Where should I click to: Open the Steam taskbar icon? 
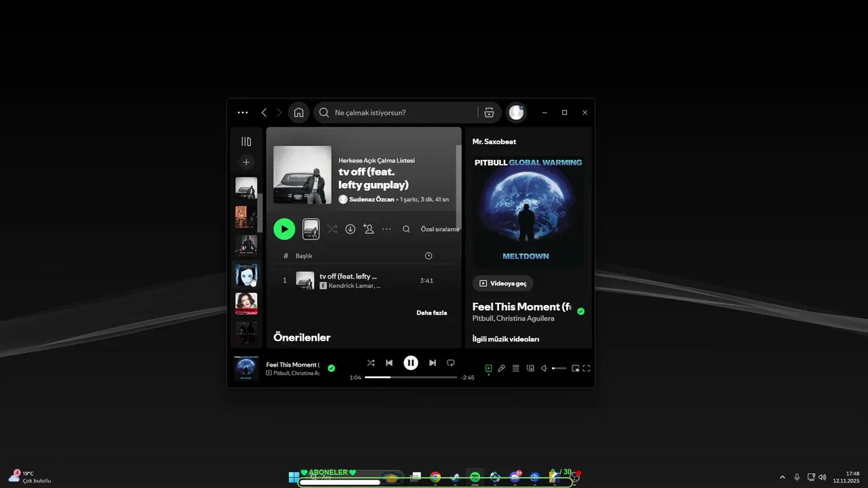pyautogui.click(x=455, y=477)
